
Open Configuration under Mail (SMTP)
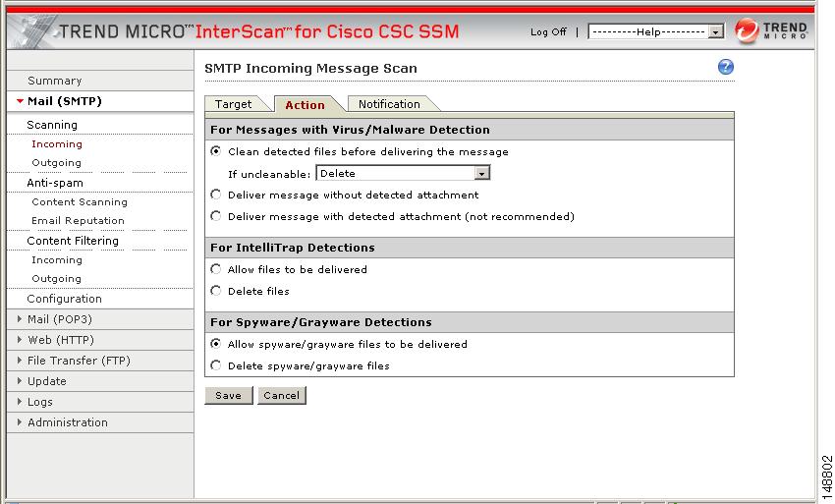tap(64, 299)
